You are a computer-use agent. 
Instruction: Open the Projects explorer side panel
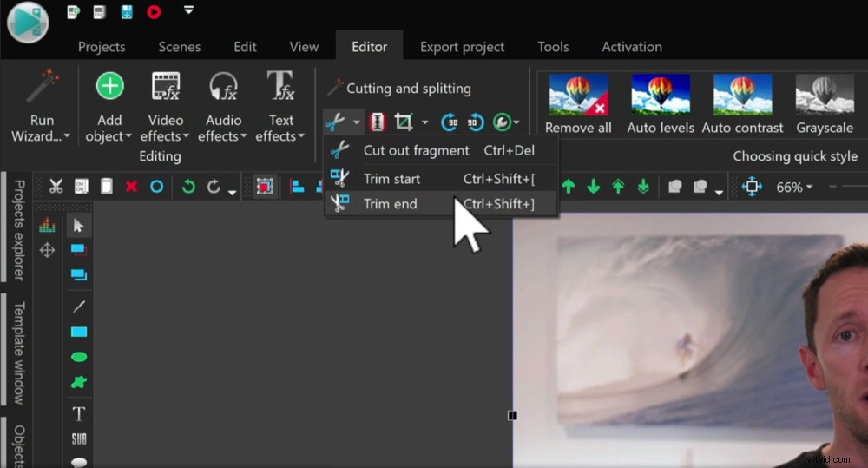click(x=18, y=230)
